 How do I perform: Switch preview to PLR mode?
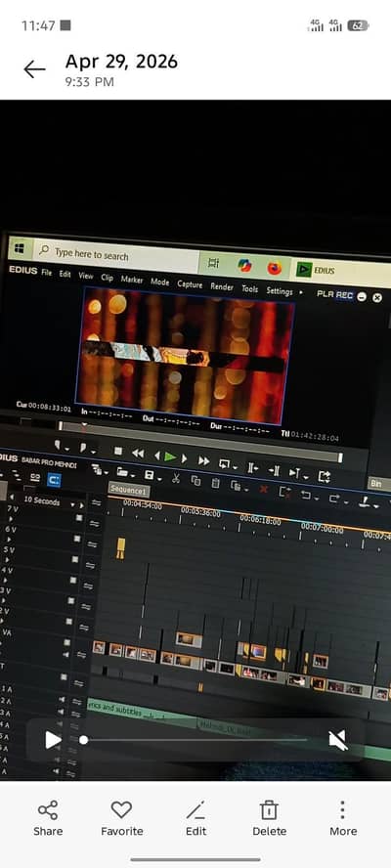tap(326, 294)
